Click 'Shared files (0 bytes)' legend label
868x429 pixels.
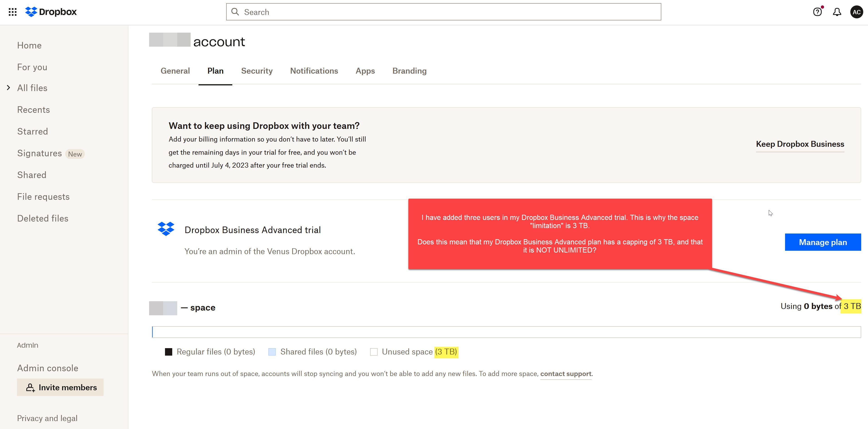point(318,352)
